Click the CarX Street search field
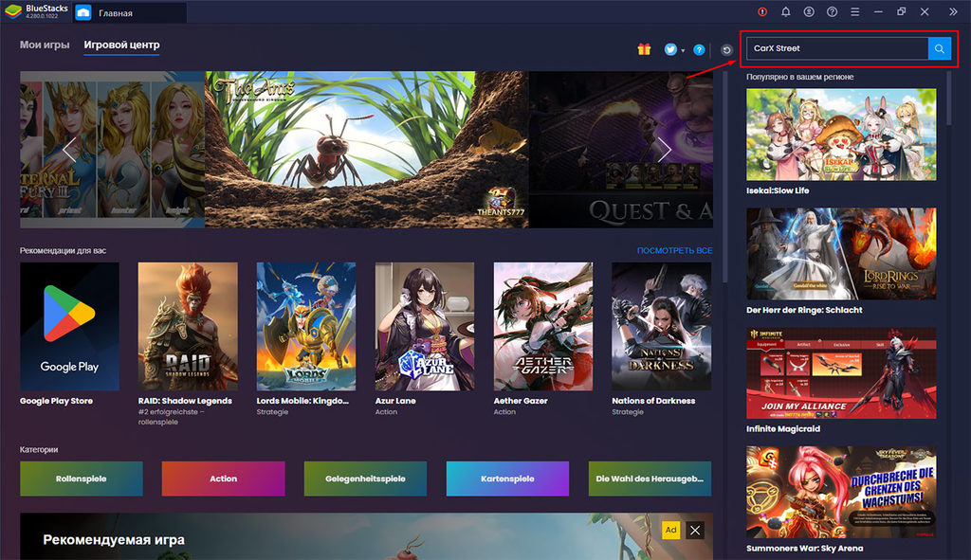The image size is (971, 560). tap(836, 48)
